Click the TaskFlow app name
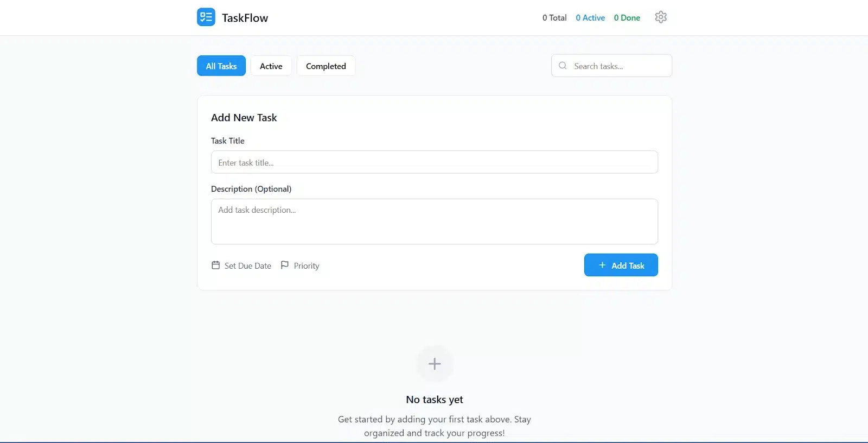 [245, 18]
